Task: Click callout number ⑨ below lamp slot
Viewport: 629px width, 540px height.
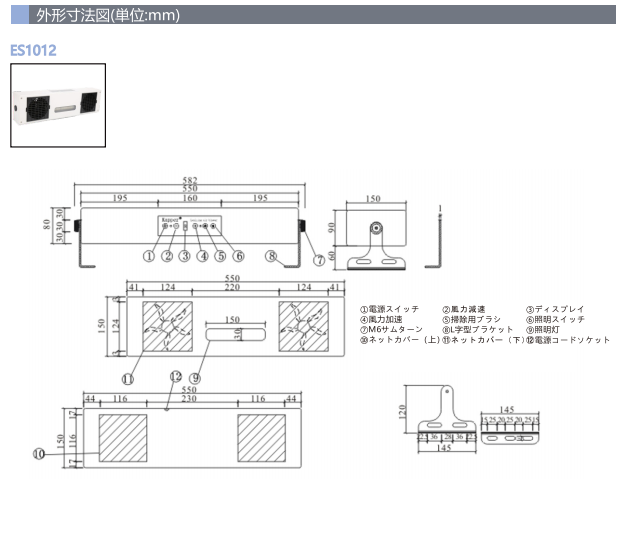Action: point(195,378)
